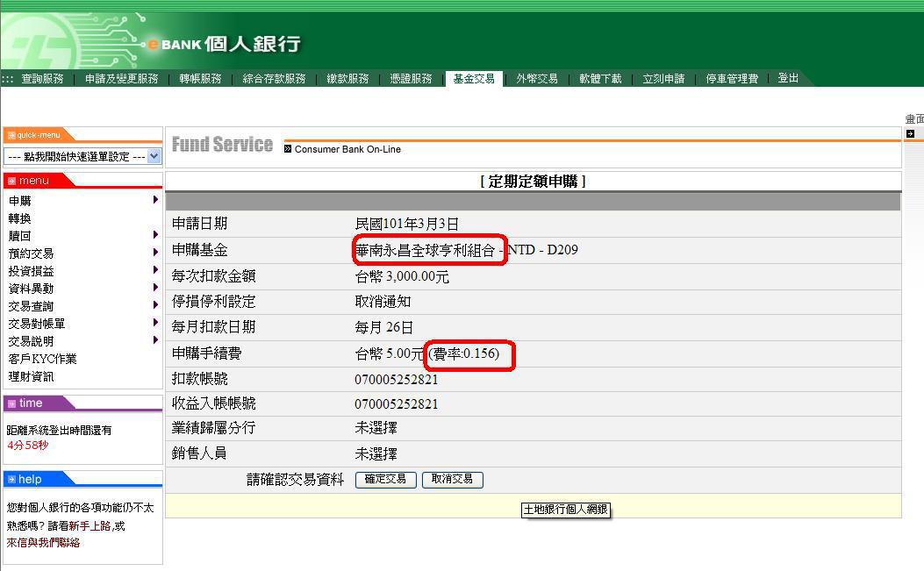Click the 收益入帳帳號 value 070005252821
Screen dimensions: 924x571
[x=396, y=404]
